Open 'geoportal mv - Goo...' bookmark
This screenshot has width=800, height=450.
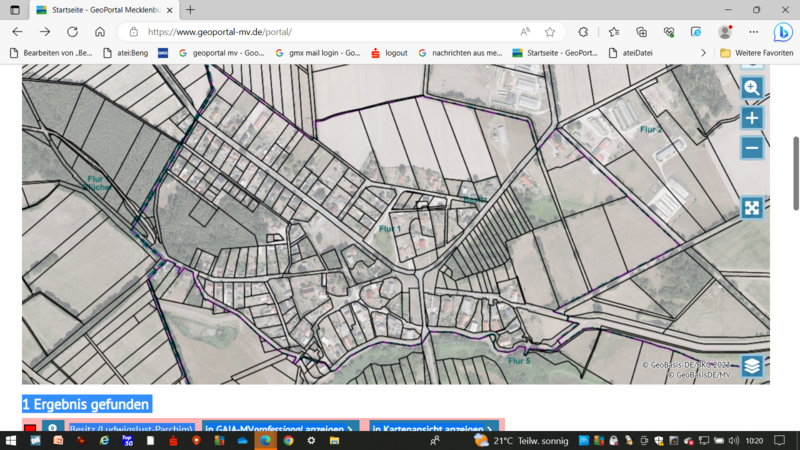coord(221,53)
